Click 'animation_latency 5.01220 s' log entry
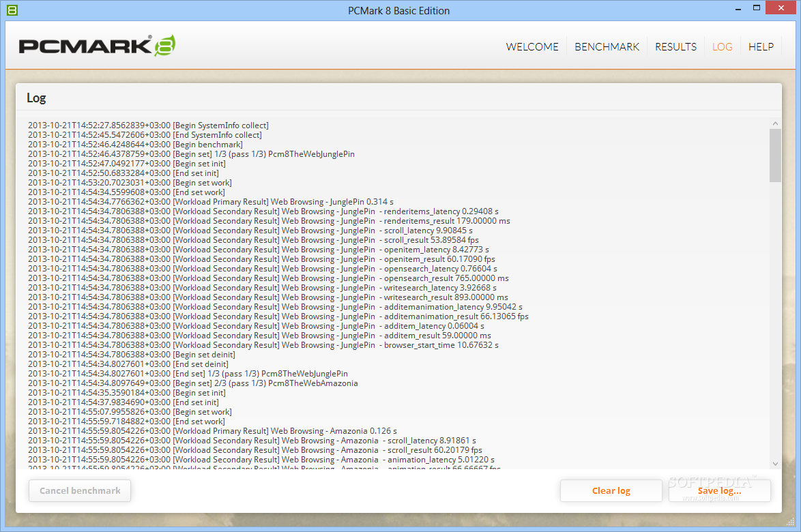The width and height of the screenshot is (801, 532). (261, 459)
